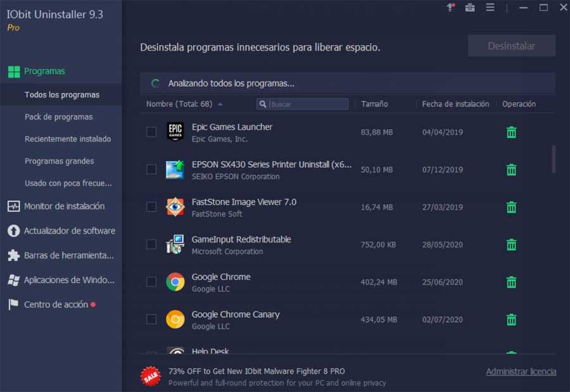Click the red SALE badge icon

tap(151, 376)
